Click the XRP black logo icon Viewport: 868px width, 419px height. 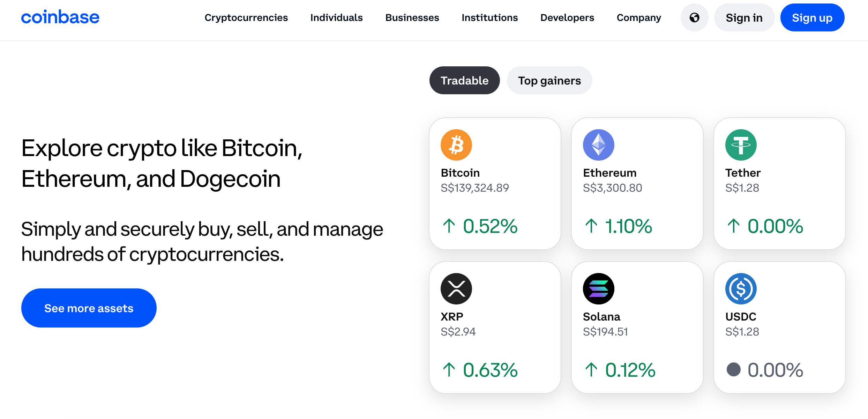point(456,289)
